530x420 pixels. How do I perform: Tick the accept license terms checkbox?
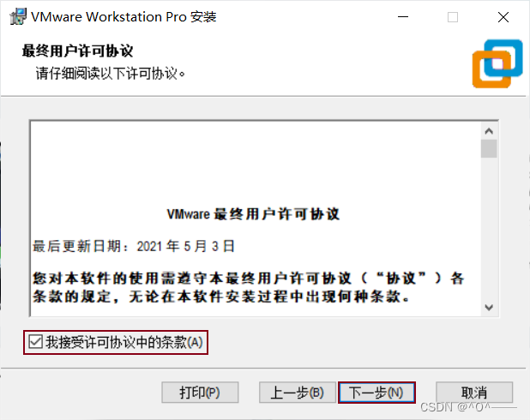click(35, 342)
